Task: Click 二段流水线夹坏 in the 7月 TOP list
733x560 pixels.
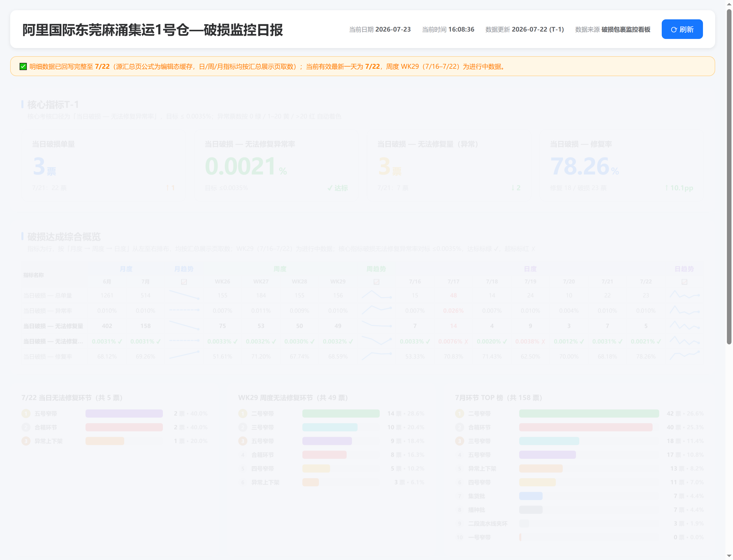Action: pyautogui.click(x=488, y=524)
